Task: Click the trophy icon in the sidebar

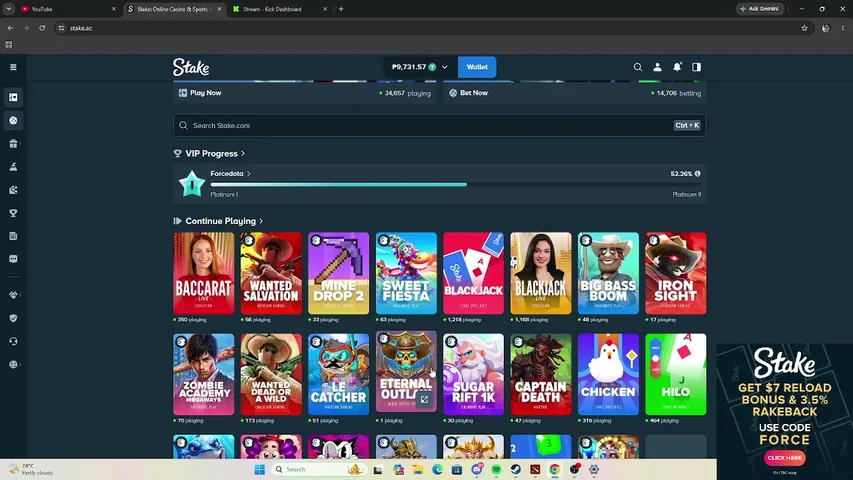Action: pyautogui.click(x=13, y=213)
